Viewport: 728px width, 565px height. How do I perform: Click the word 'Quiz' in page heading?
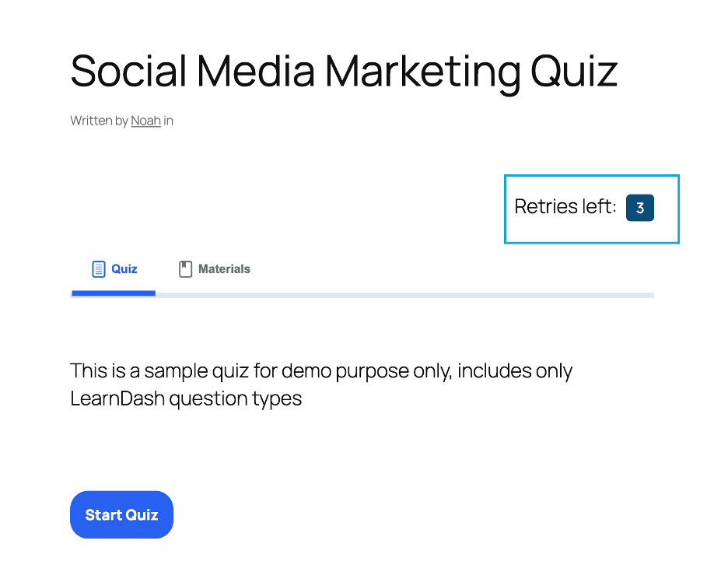[574, 71]
